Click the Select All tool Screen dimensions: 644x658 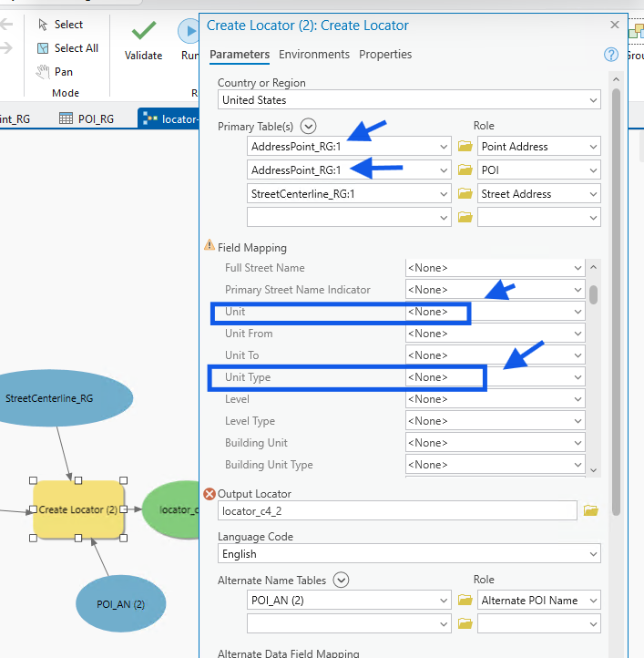pyautogui.click(x=67, y=48)
